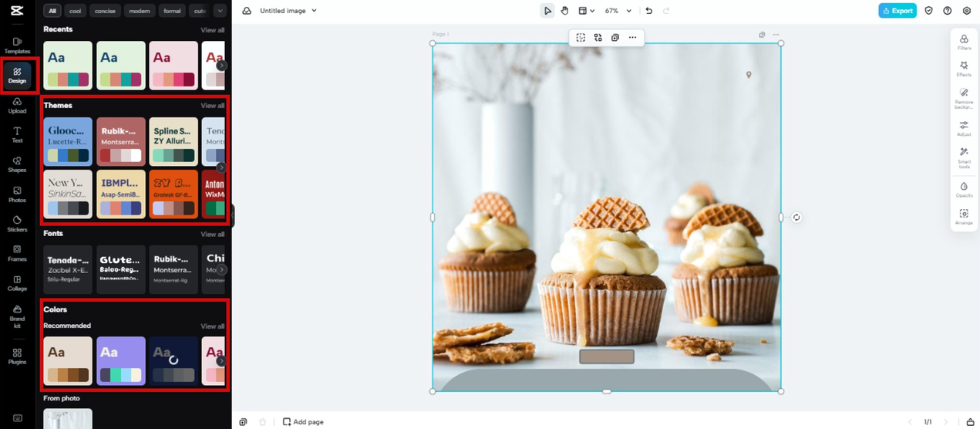Show next Recents themes with arrow
980x429 pixels.
point(221,66)
